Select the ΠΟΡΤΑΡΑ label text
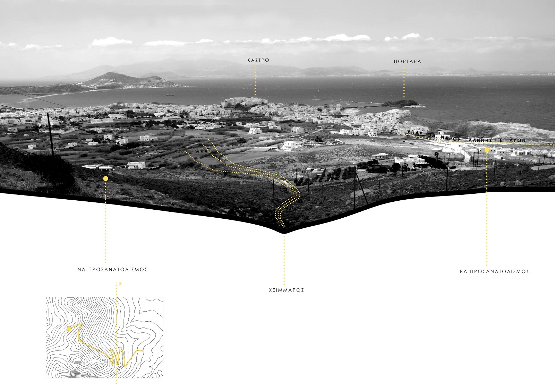 (x=407, y=61)
